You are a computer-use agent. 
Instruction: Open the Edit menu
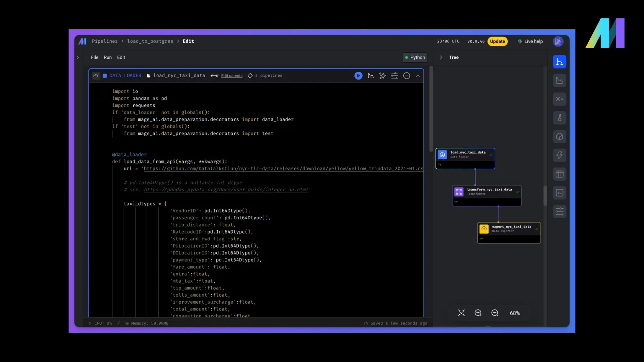pyautogui.click(x=121, y=58)
